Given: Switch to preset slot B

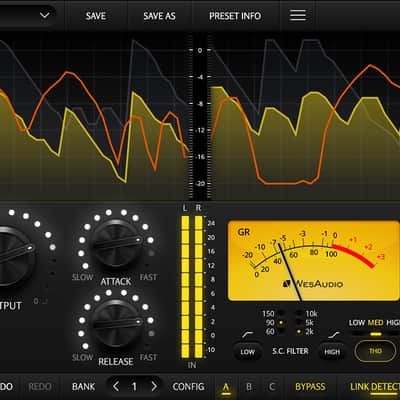Looking at the screenshot, I should coord(249,387).
